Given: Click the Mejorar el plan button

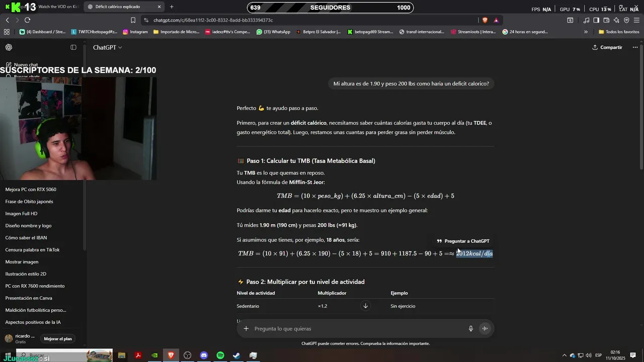Looking at the screenshot, I should tap(58, 339).
